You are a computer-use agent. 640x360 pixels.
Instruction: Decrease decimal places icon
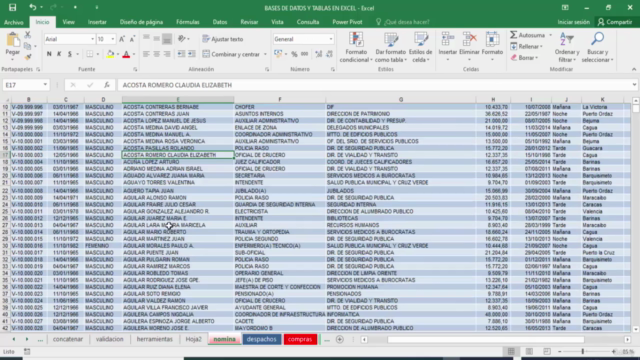point(329,54)
